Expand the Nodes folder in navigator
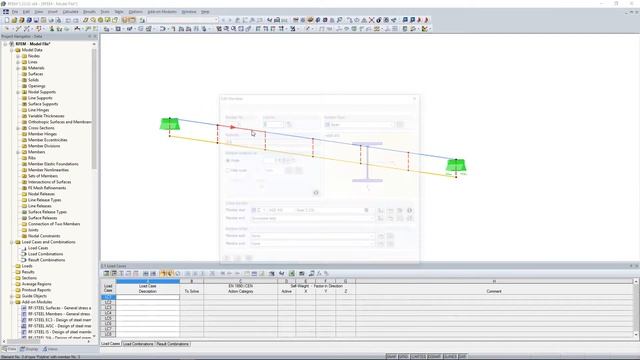The width and height of the screenshot is (640, 360). tap(18, 56)
